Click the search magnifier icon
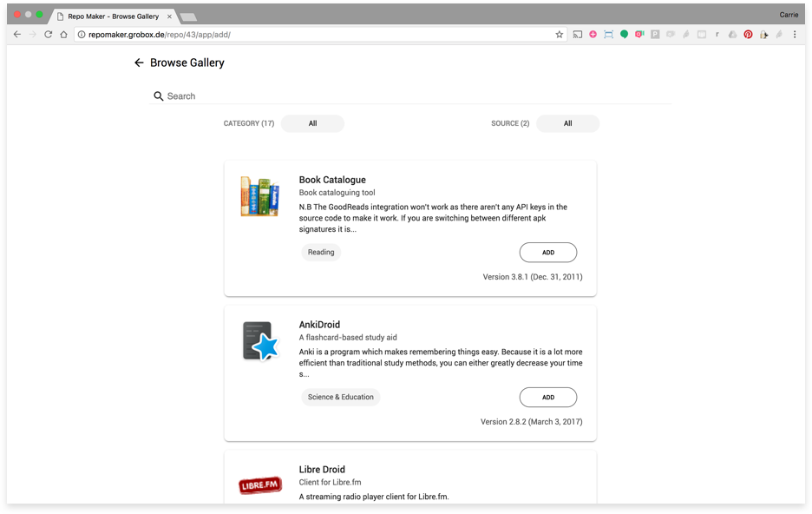 coord(159,96)
